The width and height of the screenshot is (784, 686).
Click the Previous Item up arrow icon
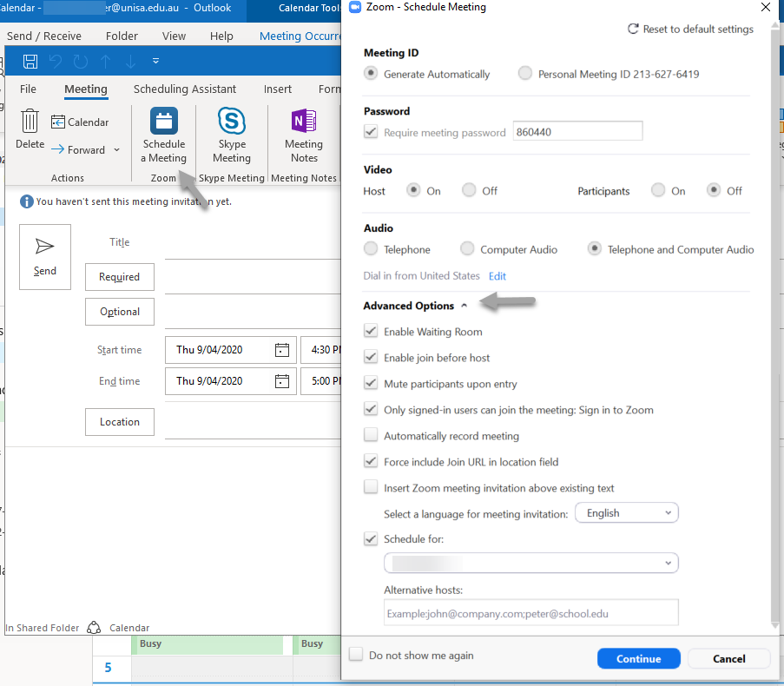[106, 61]
